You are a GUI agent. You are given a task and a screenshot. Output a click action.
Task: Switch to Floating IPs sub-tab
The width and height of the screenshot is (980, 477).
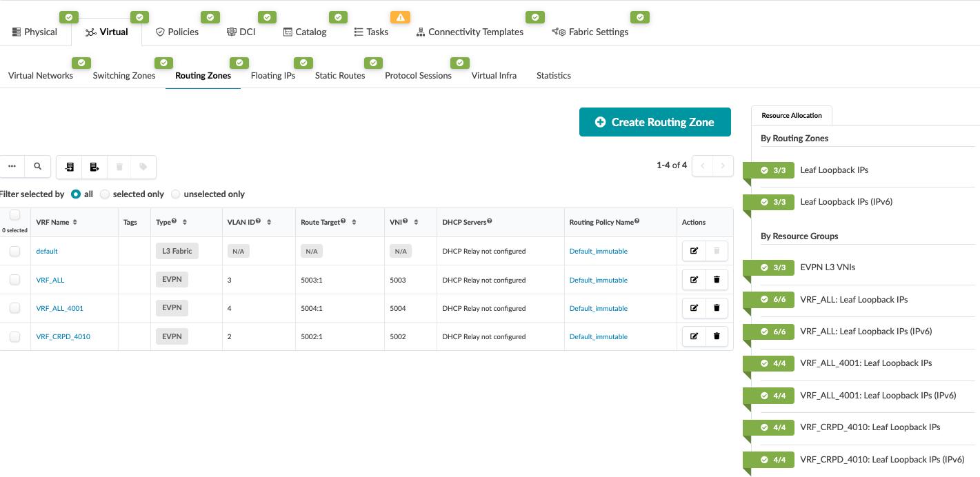(x=273, y=76)
